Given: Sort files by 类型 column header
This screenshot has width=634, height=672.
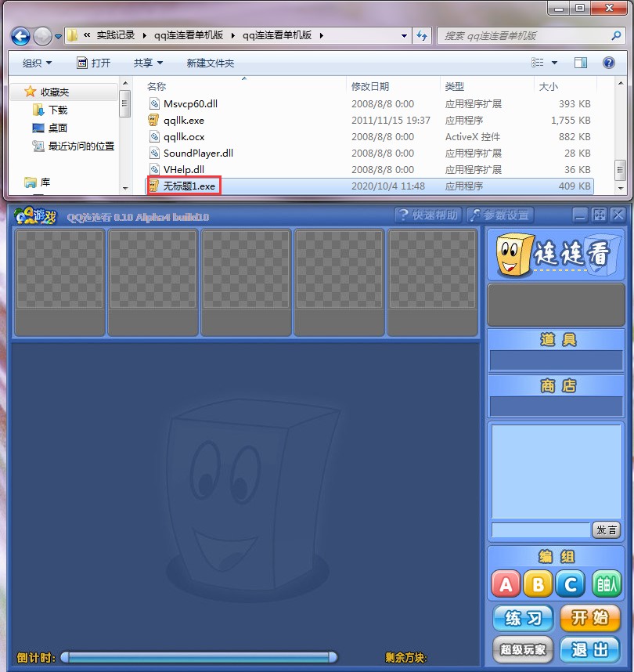Looking at the screenshot, I should click(454, 87).
